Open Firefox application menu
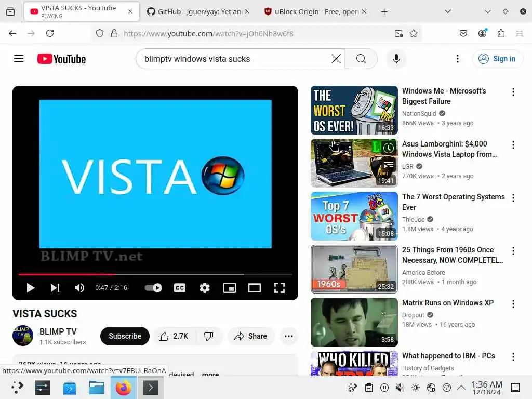This screenshot has width=532, height=399. (519, 33)
